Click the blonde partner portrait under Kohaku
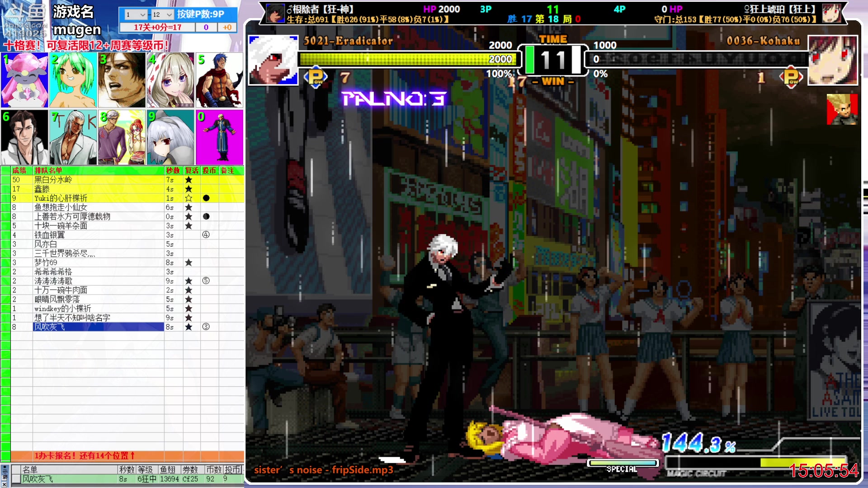 (842, 109)
